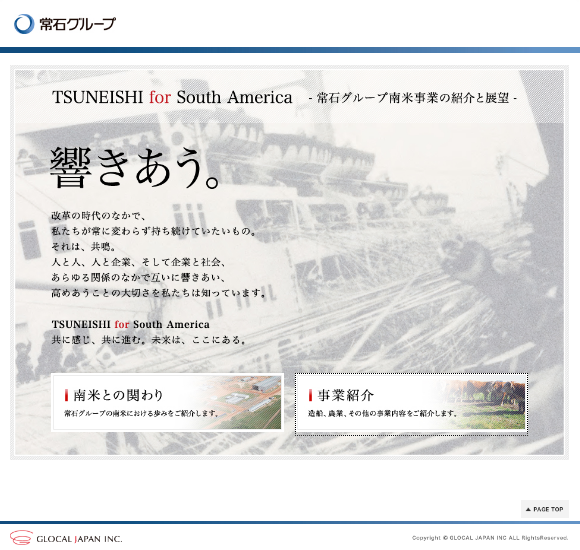Open the GLOCAL JAPAN INC. logo
This screenshot has width=580, height=550.
66,538
